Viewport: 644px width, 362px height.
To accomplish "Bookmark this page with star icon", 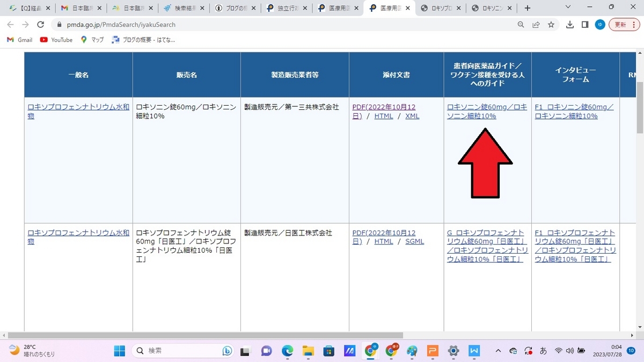I will click(551, 25).
